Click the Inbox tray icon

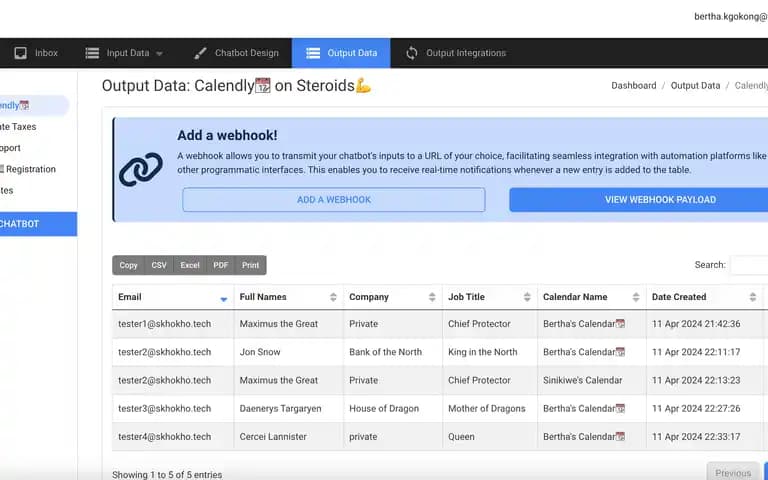21,53
